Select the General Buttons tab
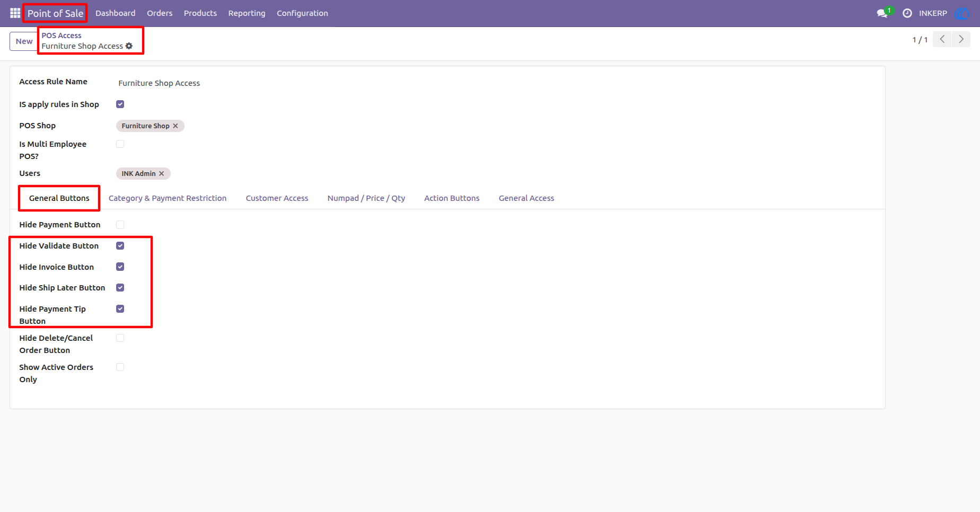 coord(59,198)
